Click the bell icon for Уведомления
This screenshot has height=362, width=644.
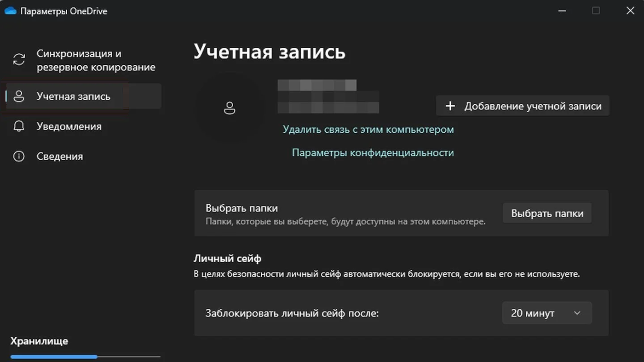tap(19, 126)
